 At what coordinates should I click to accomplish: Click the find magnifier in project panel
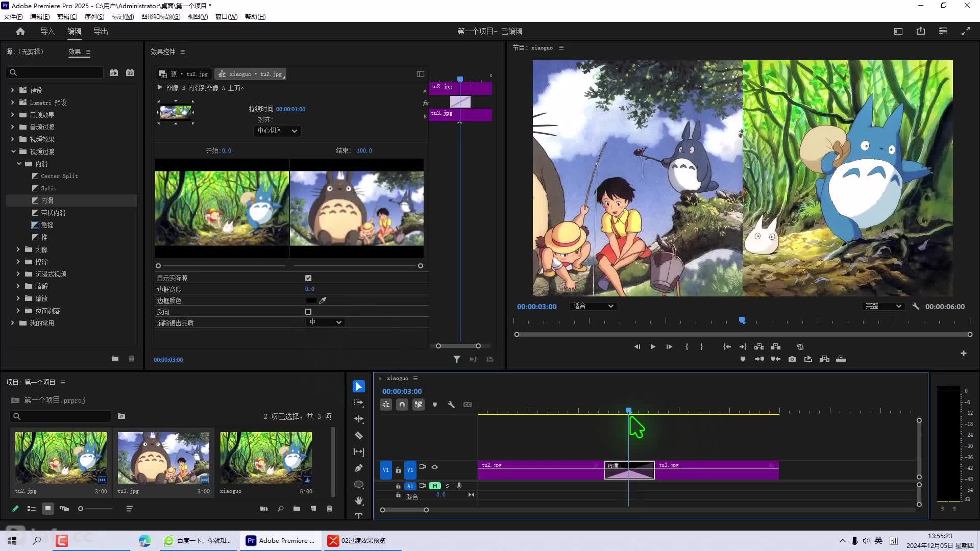click(x=280, y=509)
